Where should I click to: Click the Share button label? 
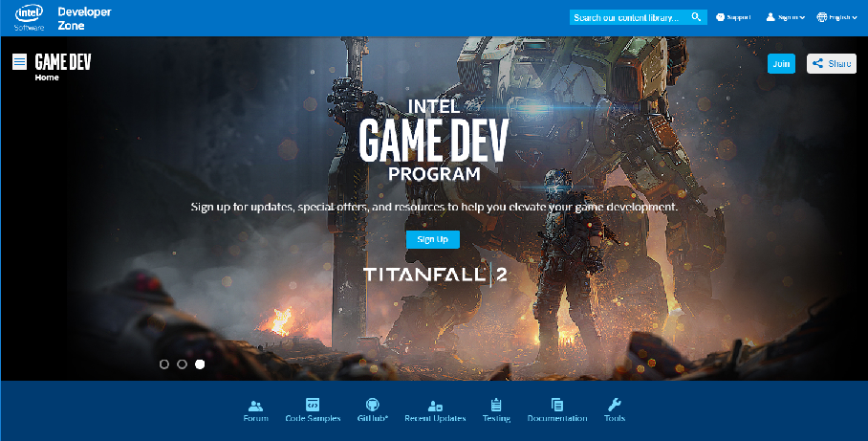point(839,63)
